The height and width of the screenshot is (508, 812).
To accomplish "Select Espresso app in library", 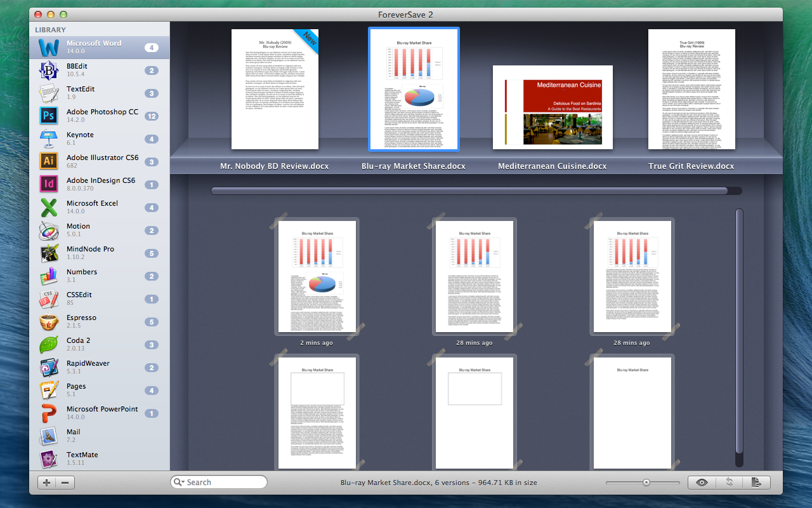I will click(100, 322).
